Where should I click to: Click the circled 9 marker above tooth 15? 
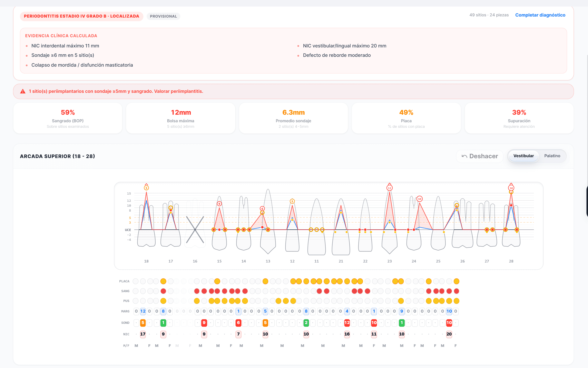(x=219, y=204)
